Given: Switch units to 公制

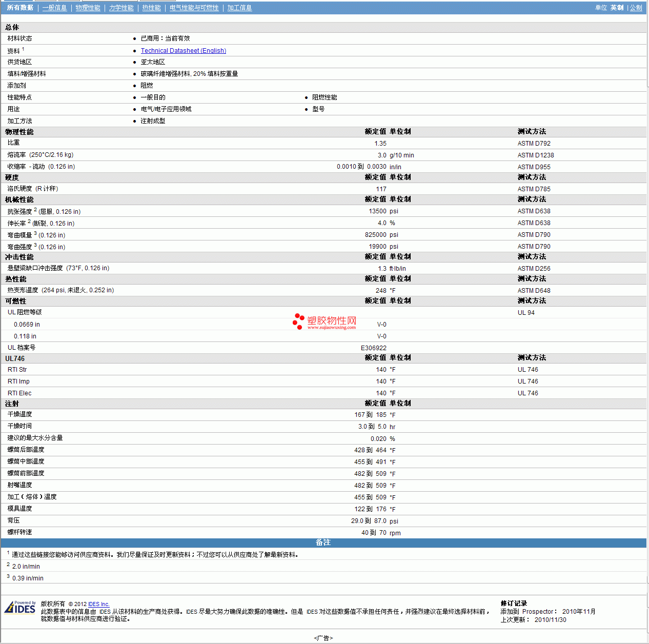Looking at the screenshot, I should 636,8.
